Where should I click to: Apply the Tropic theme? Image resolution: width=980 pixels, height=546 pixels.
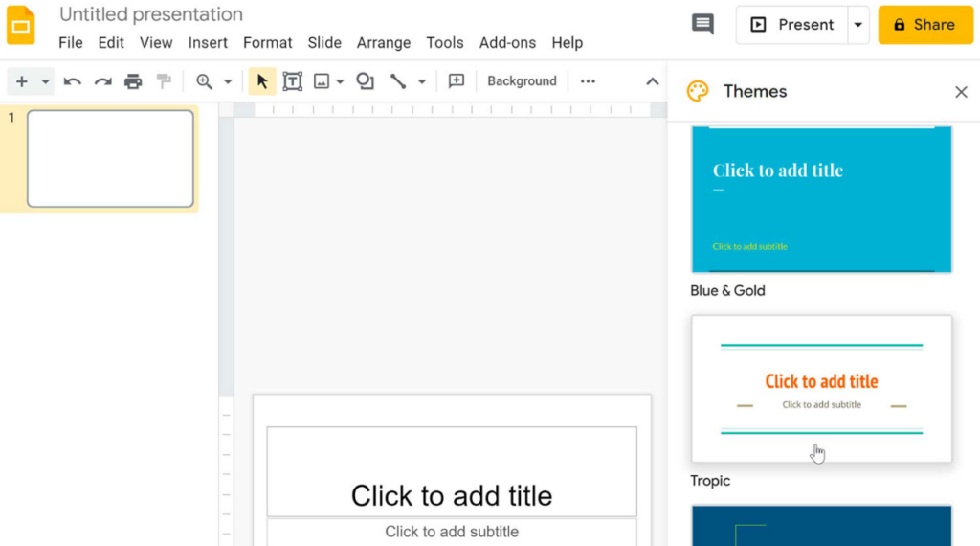pos(821,389)
